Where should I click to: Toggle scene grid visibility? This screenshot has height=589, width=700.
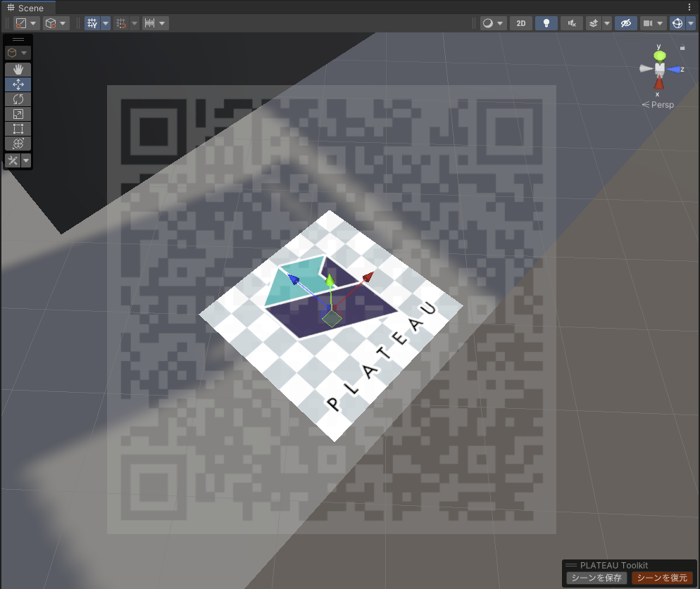click(x=92, y=23)
